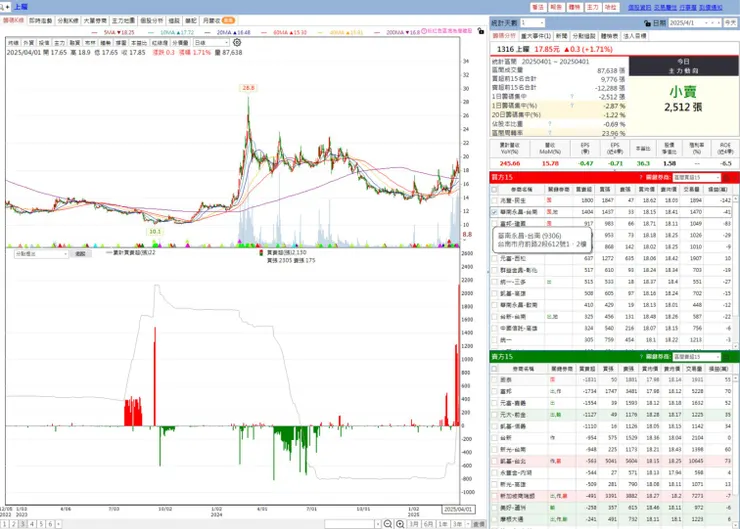Screen dimensions: 740x529
Task: Click the plus icon beside the search icon
Action: [x=8, y=7]
